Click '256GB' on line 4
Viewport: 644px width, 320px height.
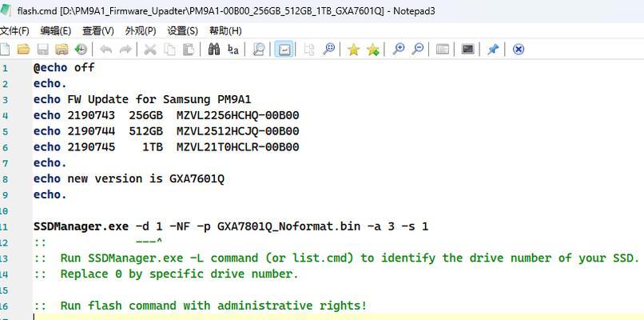(x=145, y=115)
